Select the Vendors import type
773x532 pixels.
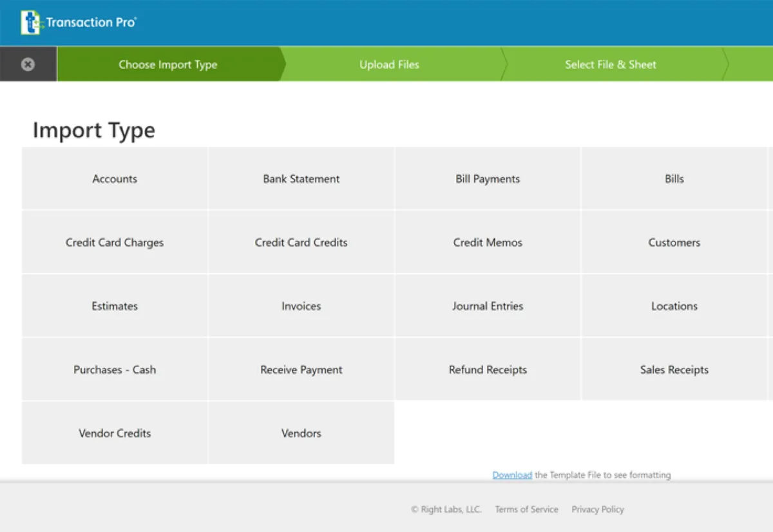point(301,433)
